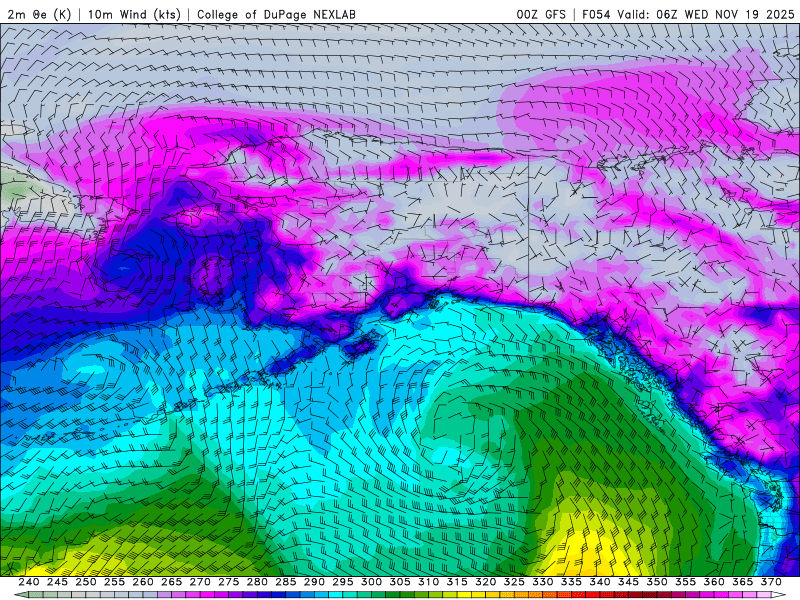Click the '00Z GFS' model run label

click(541, 14)
